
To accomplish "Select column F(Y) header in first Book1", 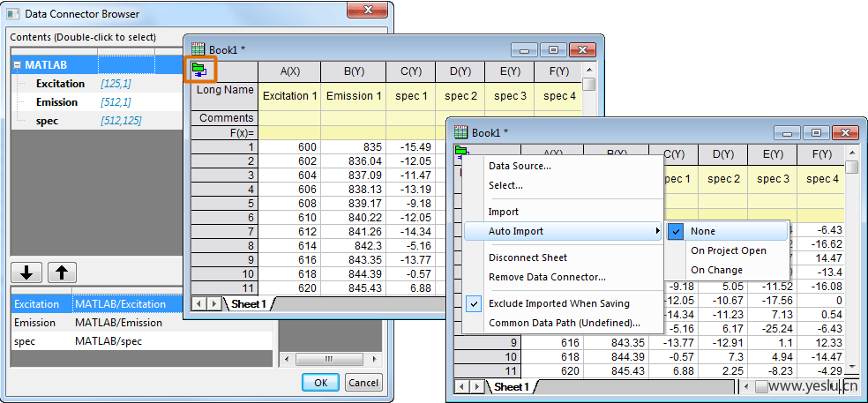I will (558, 71).
